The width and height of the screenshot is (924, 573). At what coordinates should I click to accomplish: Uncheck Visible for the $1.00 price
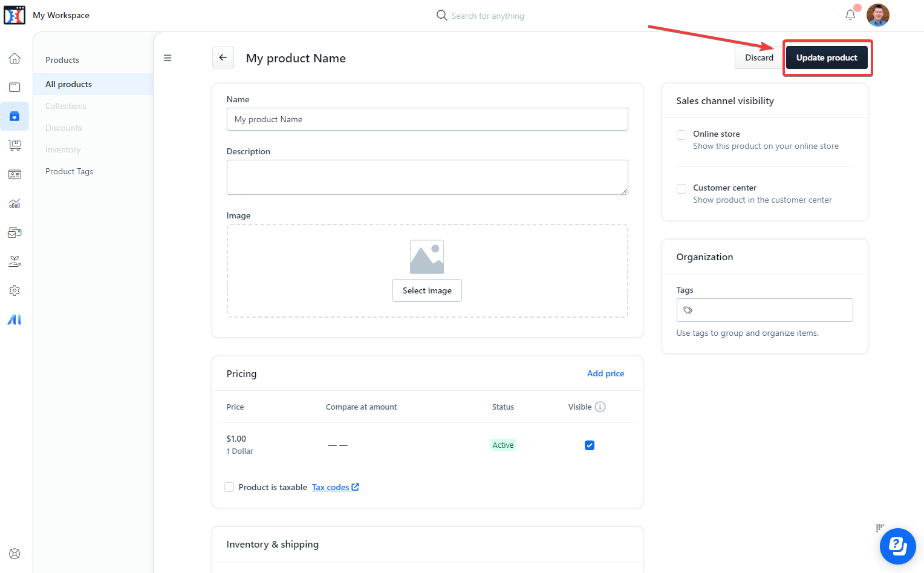590,445
